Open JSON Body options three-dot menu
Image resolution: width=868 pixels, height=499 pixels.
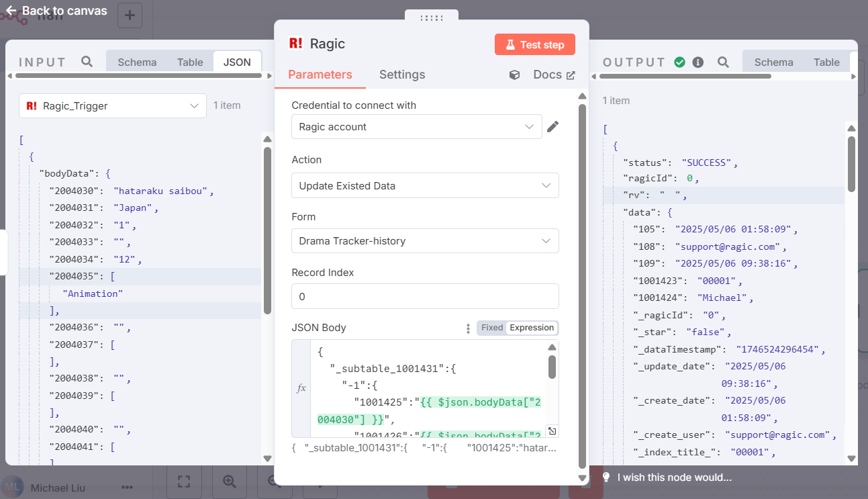469,328
